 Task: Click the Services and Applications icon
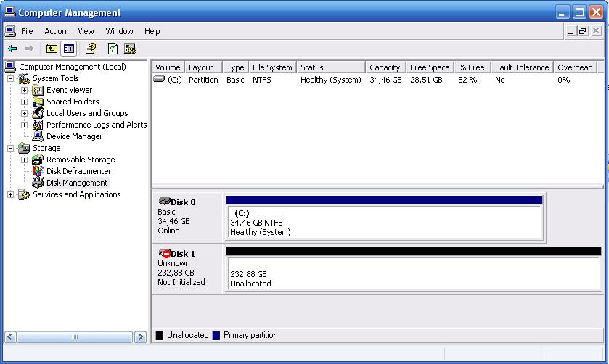click(x=24, y=194)
